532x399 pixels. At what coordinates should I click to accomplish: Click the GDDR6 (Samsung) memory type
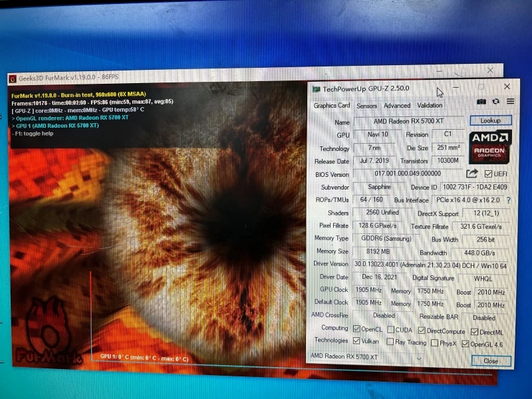pyautogui.click(x=386, y=239)
